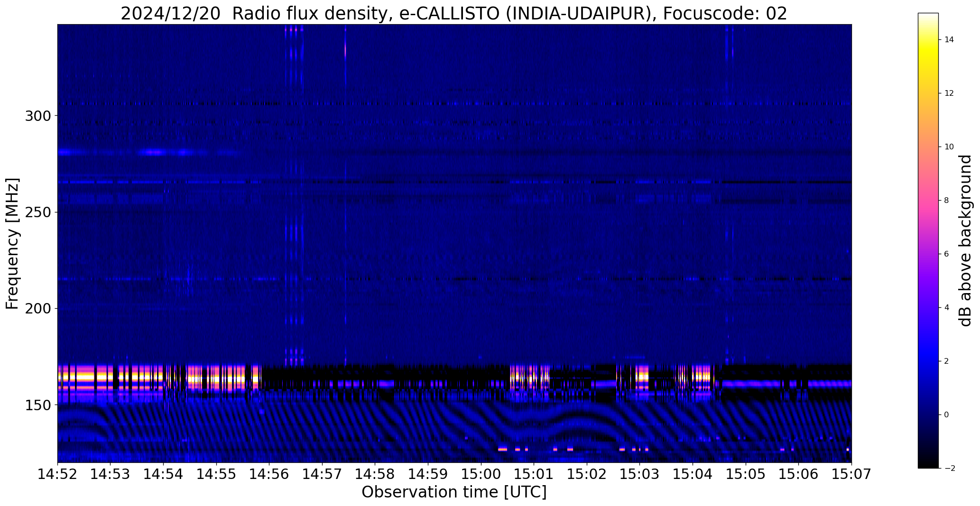Image resolution: width=980 pixels, height=506 pixels.
Task: Click the colorbar tick label 10
Action: point(949,147)
